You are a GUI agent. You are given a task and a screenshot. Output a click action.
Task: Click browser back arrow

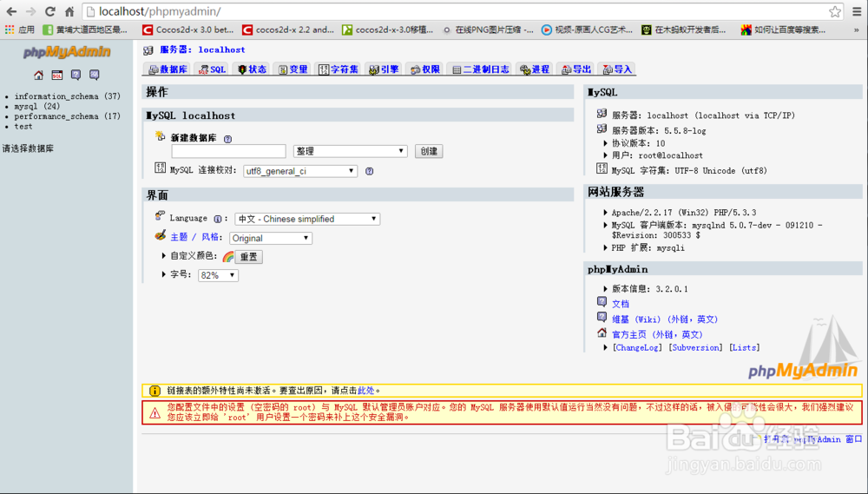click(11, 11)
